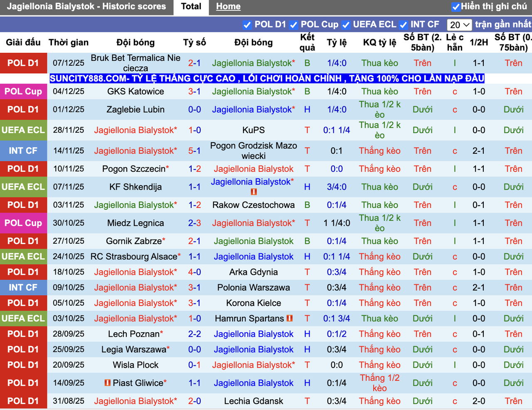The image size is (532, 410).
Task: Select team Legia Warszawa
Action: 134,350
